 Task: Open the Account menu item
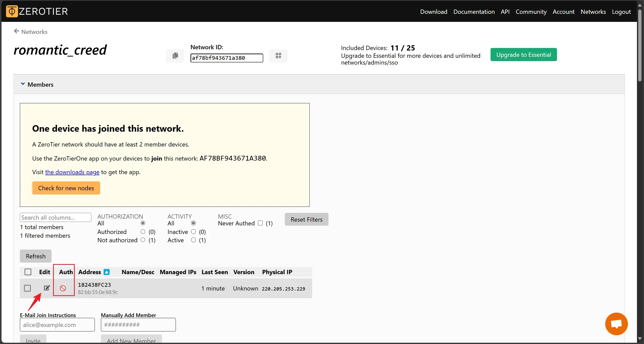point(563,12)
